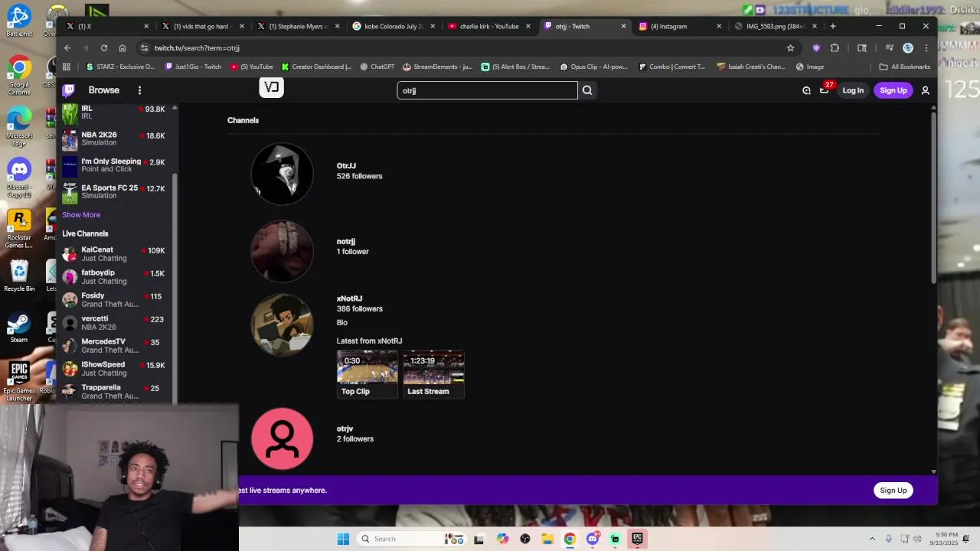The height and width of the screenshot is (551, 980).
Task: Switch to the Instagram tab
Action: (x=680, y=26)
